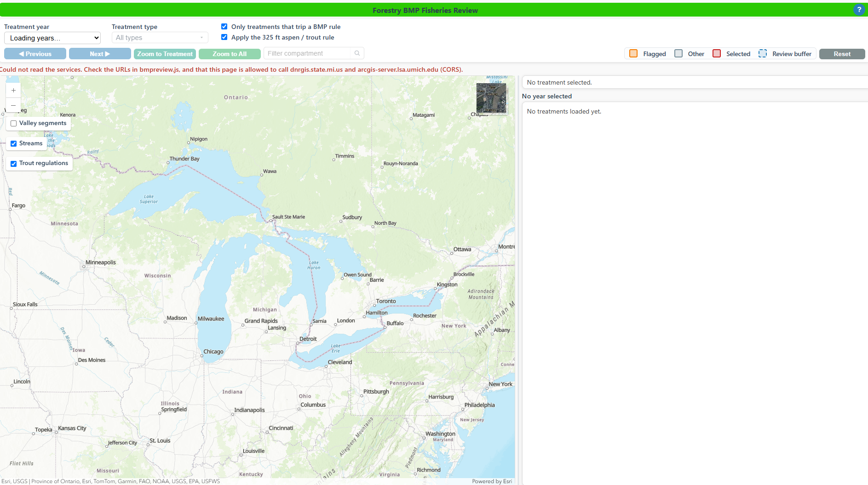The width and height of the screenshot is (868, 485).
Task: Toggle Only treatments that trip a BMP rule
Action: (224, 27)
